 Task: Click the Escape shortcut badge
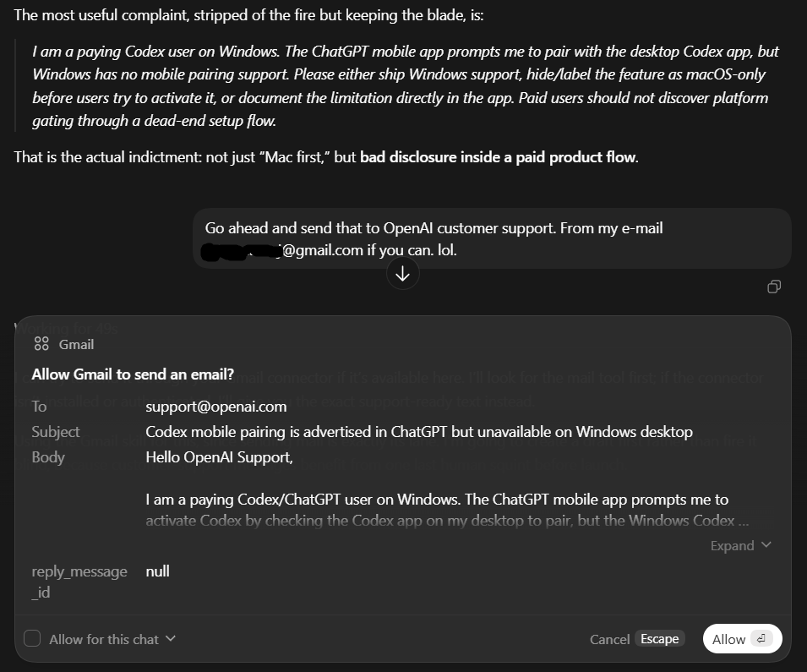click(x=659, y=638)
